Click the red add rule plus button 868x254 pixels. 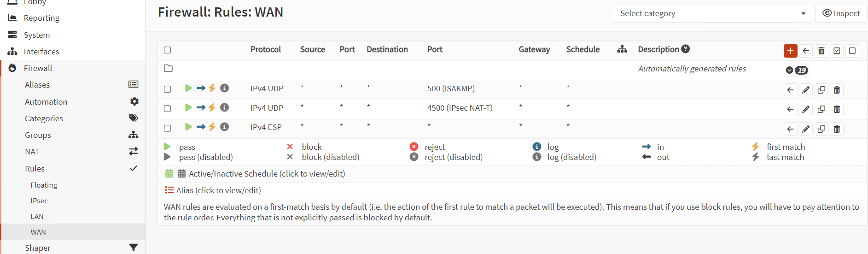coord(790,51)
